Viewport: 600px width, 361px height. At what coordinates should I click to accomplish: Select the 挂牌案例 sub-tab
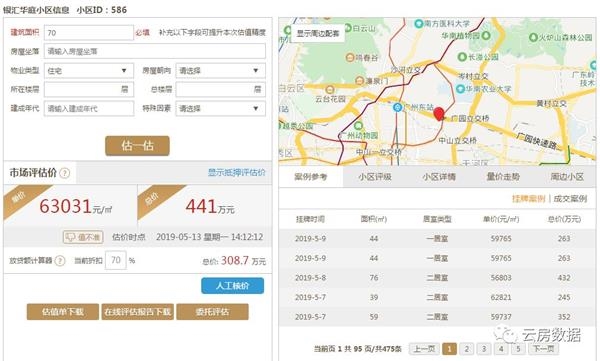point(528,199)
